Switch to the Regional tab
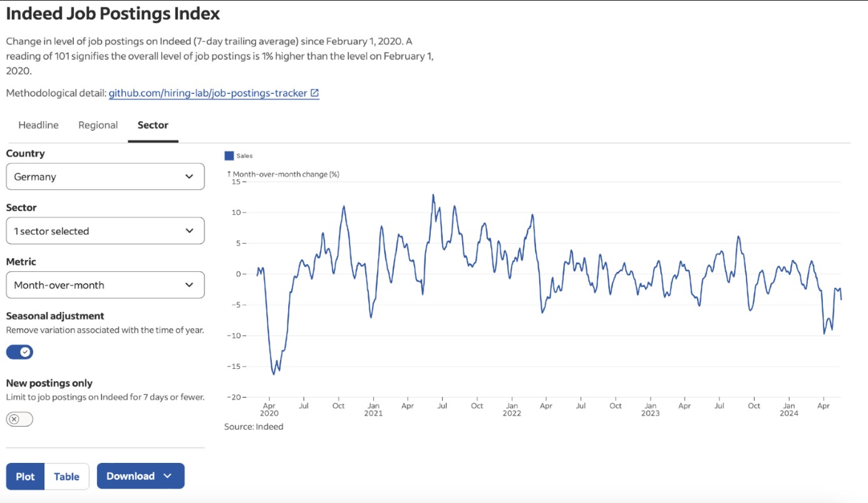This screenshot has width=868, height=503. point(98,125)
